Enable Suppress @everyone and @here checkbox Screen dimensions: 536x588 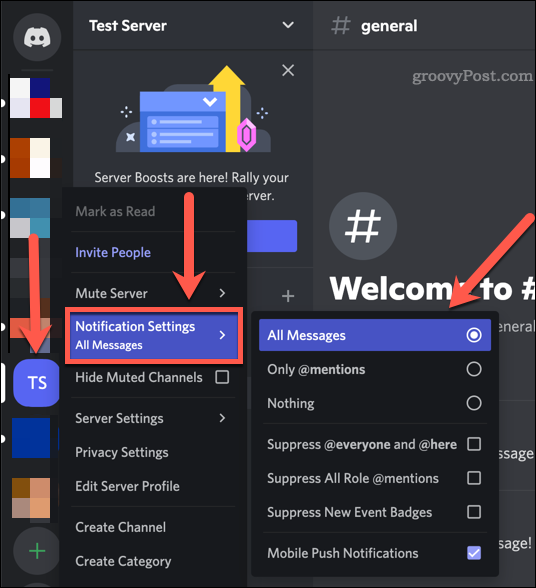coord(474,444)
